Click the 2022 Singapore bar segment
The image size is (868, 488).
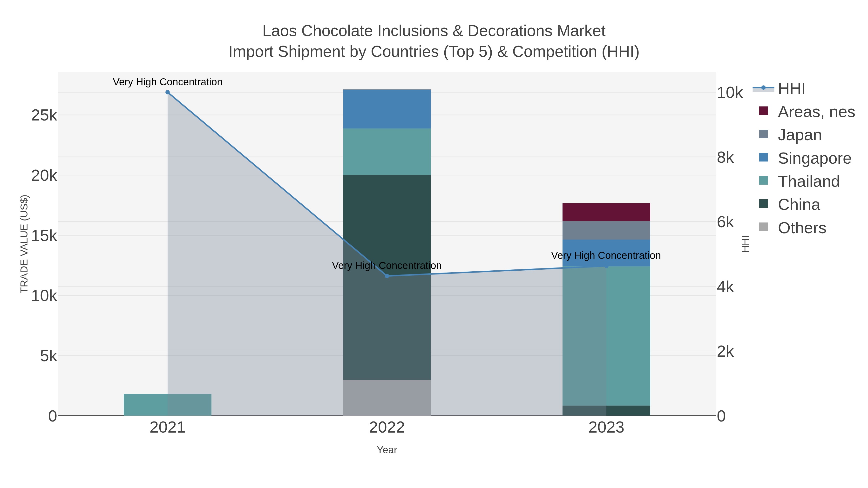(x=387, y=109)
